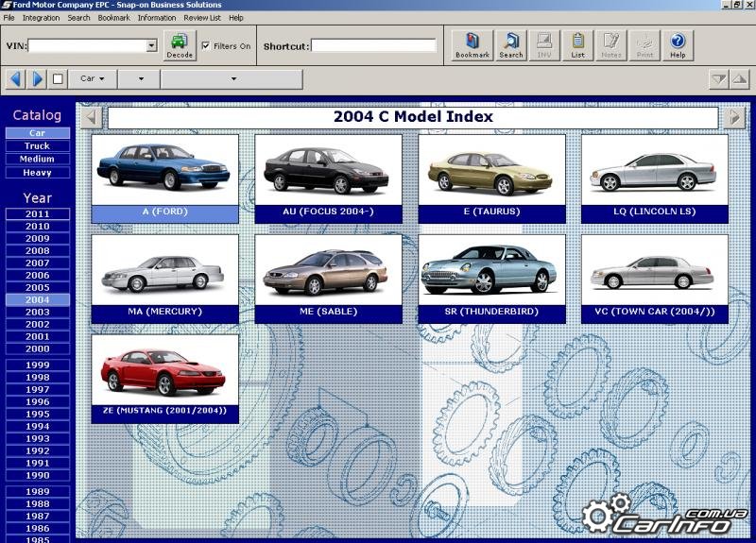Click the INV toolbar icon
The width and height of the screenshot is (756, 543).
point(544,45)
